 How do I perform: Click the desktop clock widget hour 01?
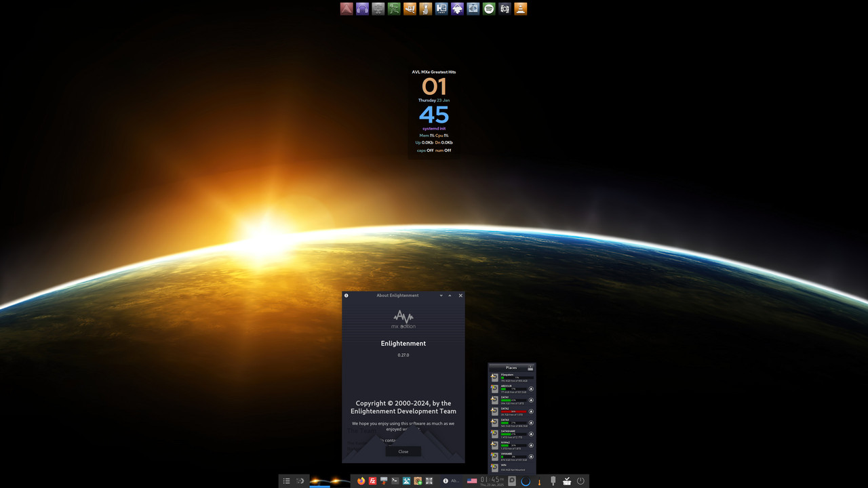tap(434, 87)
